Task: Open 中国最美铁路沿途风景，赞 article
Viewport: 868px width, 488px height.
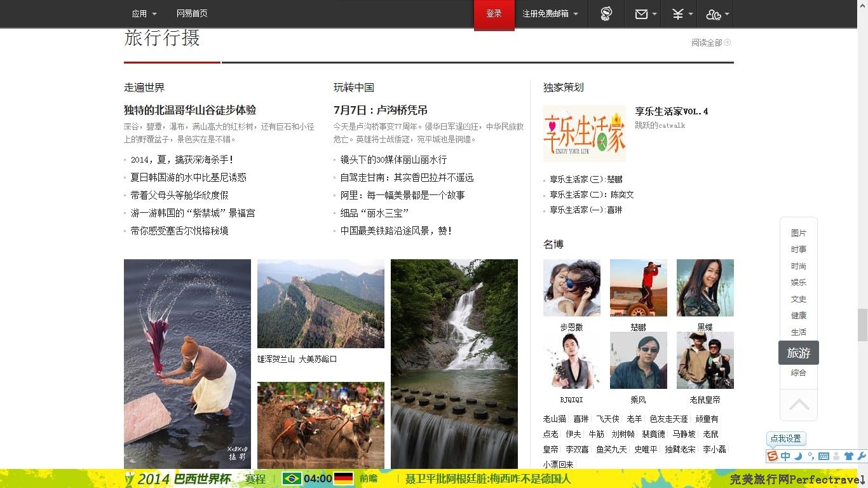Action: (x=396, y=231)
